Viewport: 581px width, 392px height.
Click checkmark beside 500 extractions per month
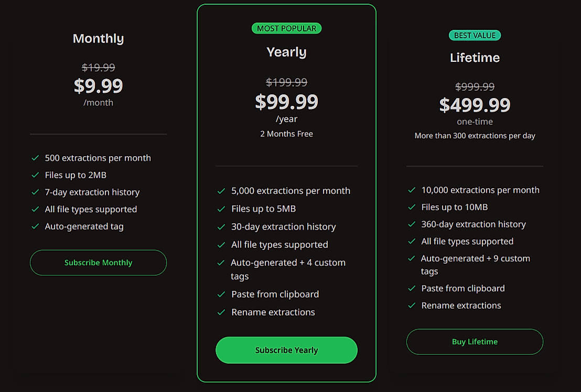[35, 158]
